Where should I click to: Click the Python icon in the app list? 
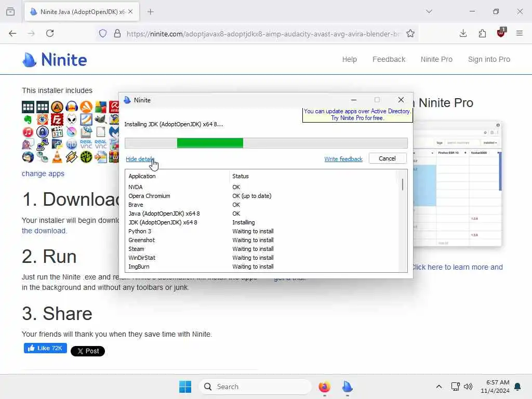(57, 144)
